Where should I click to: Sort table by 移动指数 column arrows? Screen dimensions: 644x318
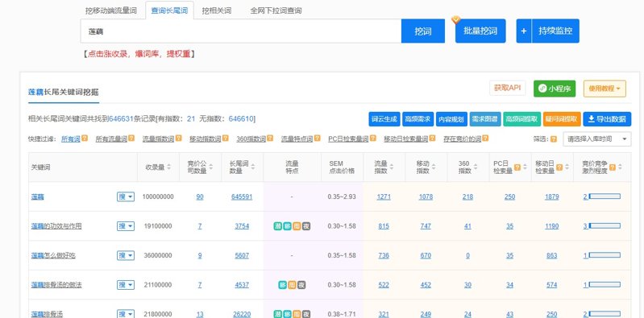(x=434, y=167)
